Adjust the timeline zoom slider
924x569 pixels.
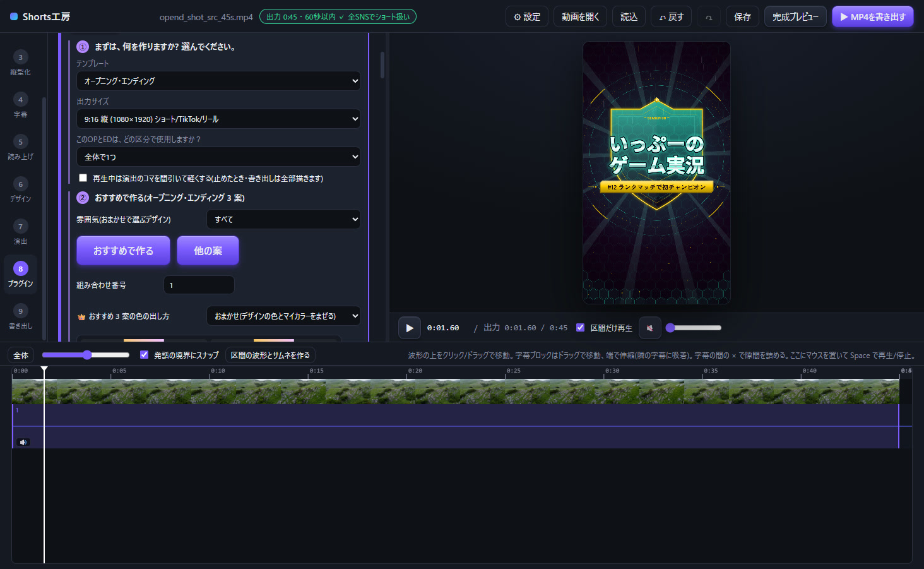86,355
